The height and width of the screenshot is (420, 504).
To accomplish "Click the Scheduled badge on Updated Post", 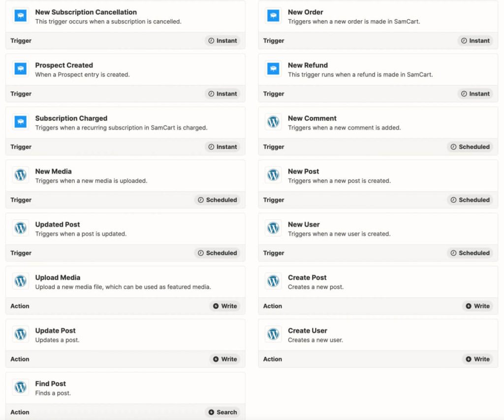I will (217, 253).
